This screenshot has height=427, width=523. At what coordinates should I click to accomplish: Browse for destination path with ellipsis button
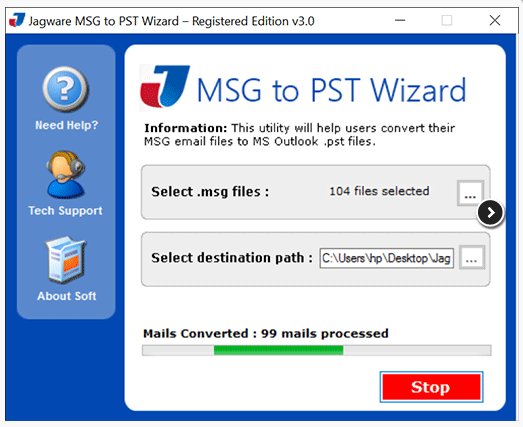[472, 258]
